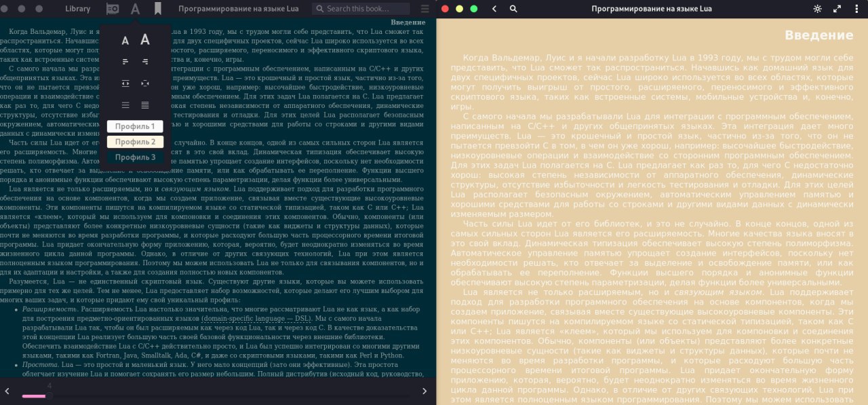Increase font size with large A
This screenshot has width=868, height=405.
[145, 40]
